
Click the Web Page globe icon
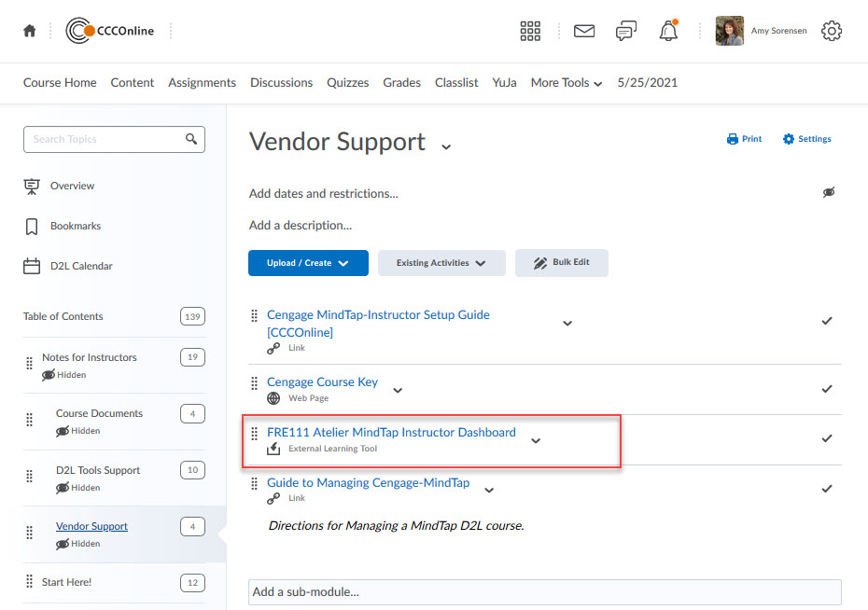pyautogui.click(x=273, y=398)
